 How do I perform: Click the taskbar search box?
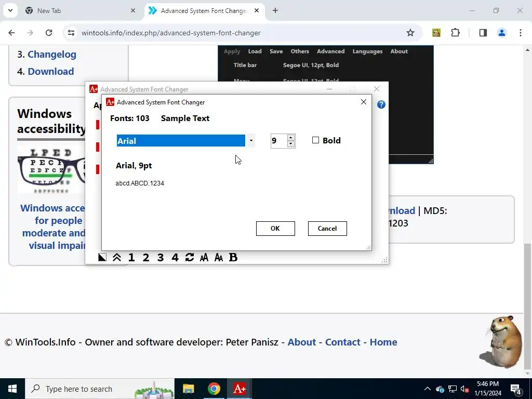100,389
